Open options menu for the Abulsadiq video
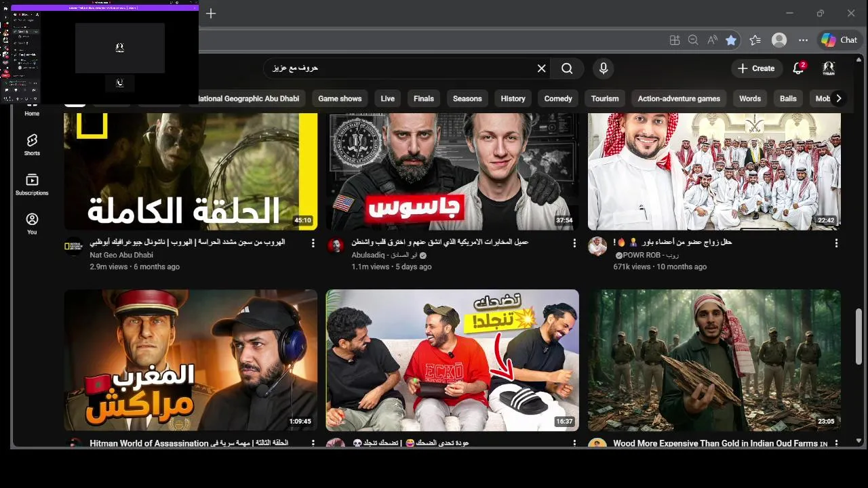This screenshot has height=488, width=868. (x=574, y=243)
